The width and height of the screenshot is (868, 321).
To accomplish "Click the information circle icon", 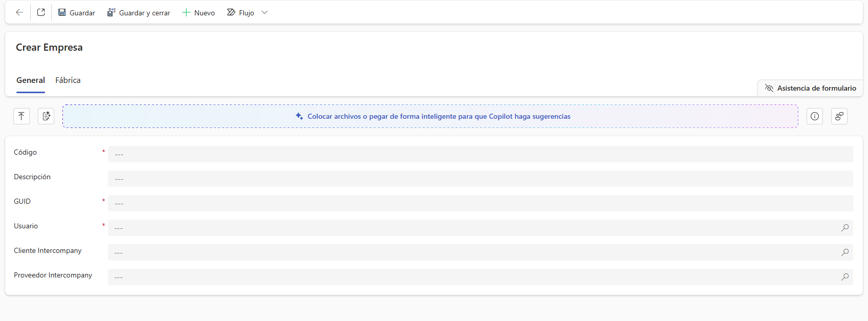I will point(815,116).
